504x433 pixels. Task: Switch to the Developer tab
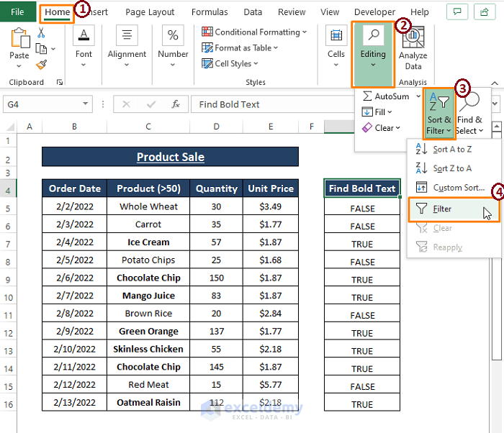(x=374, y=12)
